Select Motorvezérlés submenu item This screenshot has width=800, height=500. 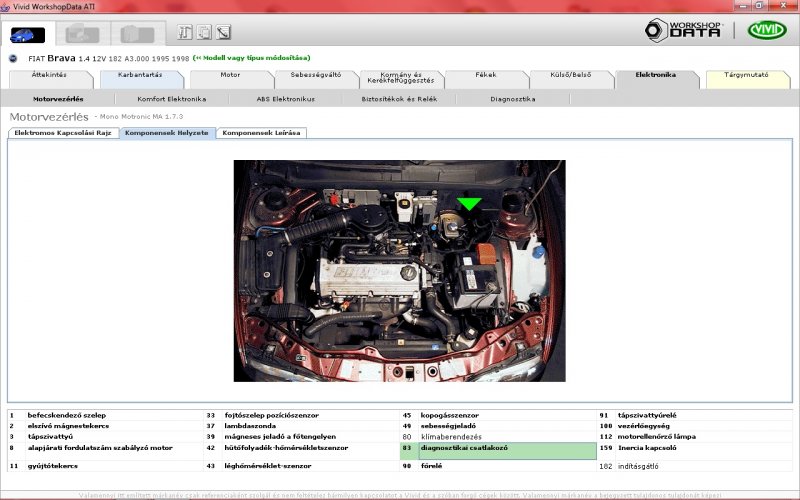(x=58, y=99)
